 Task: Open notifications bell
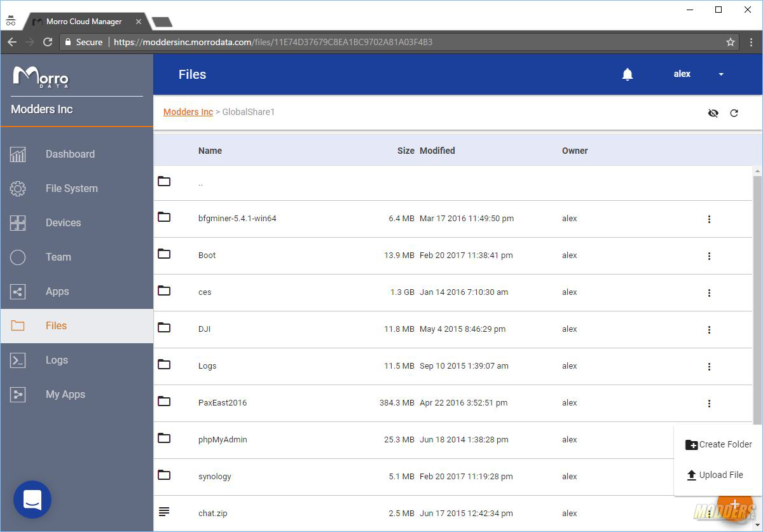[628, 74]
